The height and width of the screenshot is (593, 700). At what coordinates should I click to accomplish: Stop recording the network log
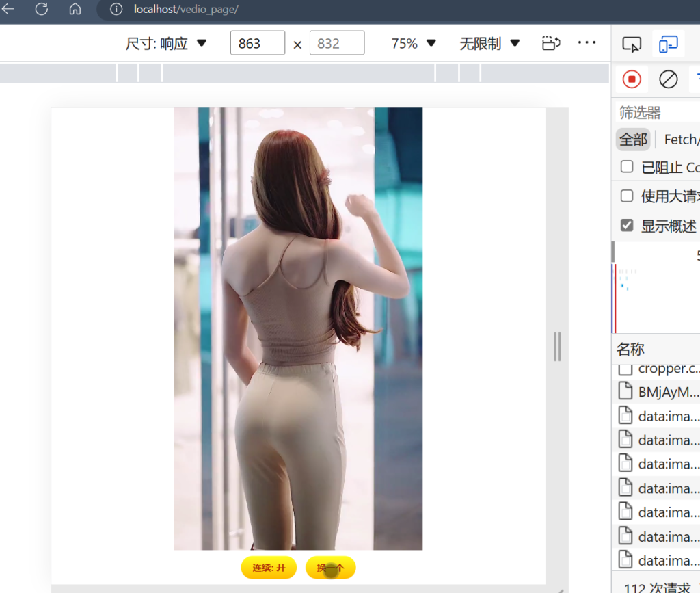click(x=631, y=79)
